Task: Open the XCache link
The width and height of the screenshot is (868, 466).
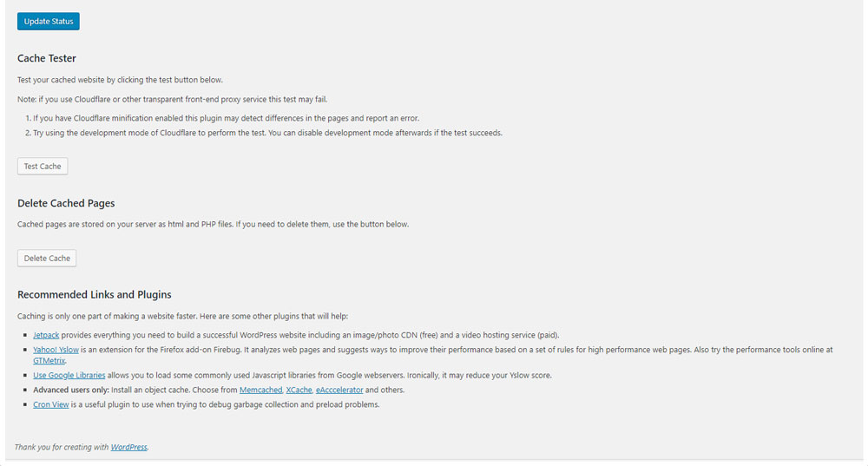Action: 299,391
